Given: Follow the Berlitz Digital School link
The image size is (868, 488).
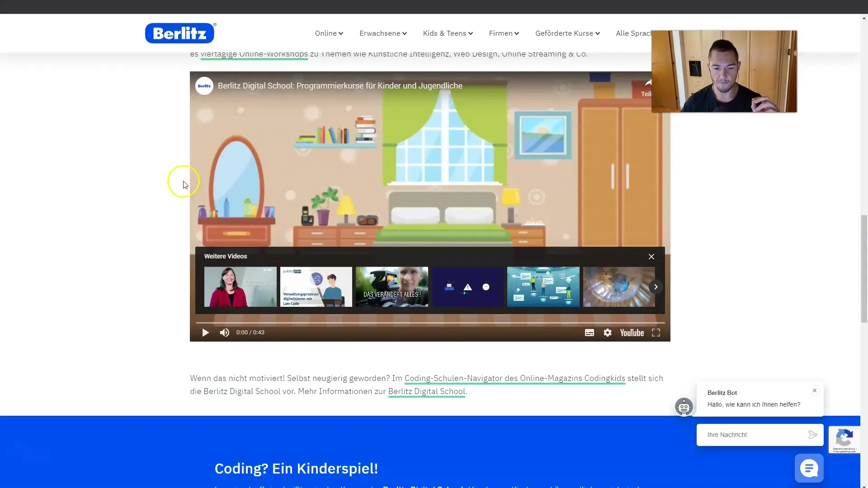Looking at the screenshot, I should click(427, 392).
